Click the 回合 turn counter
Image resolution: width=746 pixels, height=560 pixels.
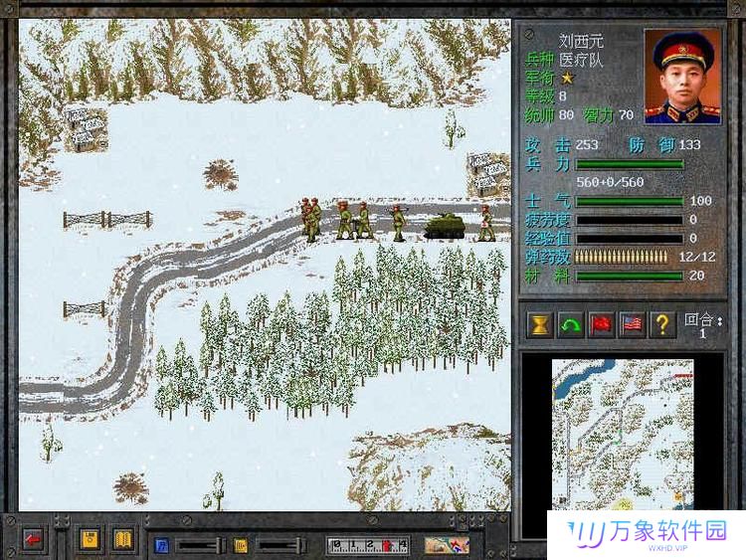tap(703, 325)
